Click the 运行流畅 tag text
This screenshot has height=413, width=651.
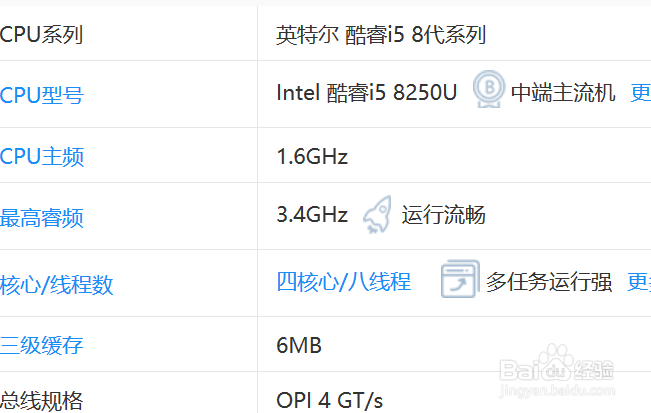click(443, 215)
